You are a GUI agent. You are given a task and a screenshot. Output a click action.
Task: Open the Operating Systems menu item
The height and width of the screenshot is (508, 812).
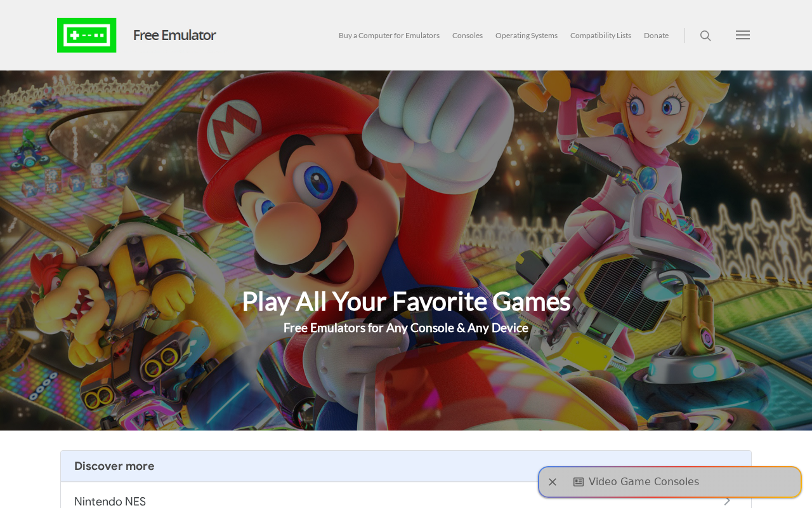527,36
